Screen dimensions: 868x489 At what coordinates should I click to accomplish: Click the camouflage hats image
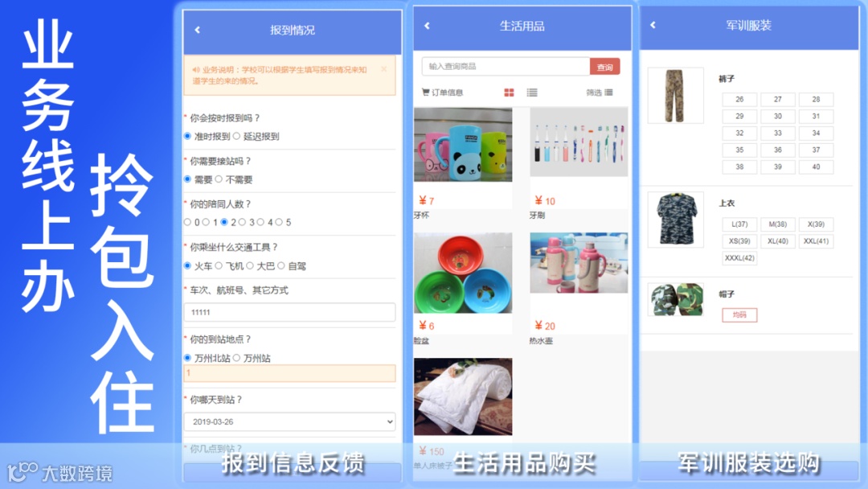pyautogui.click(x=675, y=300)
